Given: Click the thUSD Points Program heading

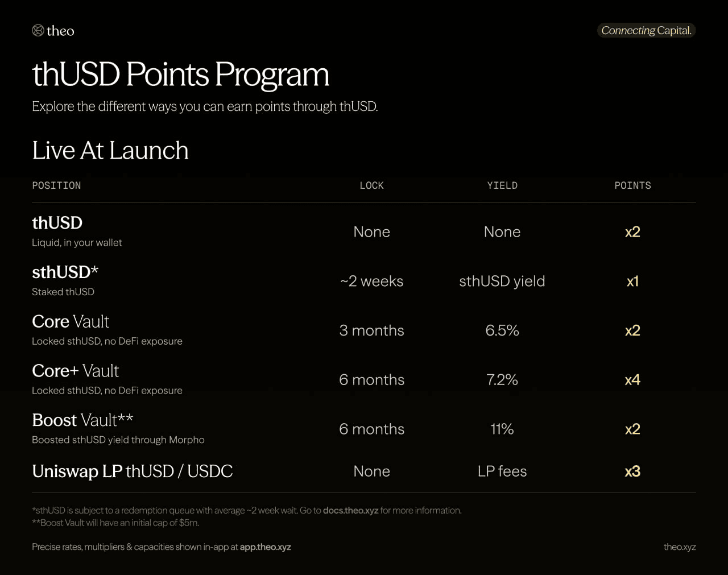Looking at the screenshot, I should (181, 75).
